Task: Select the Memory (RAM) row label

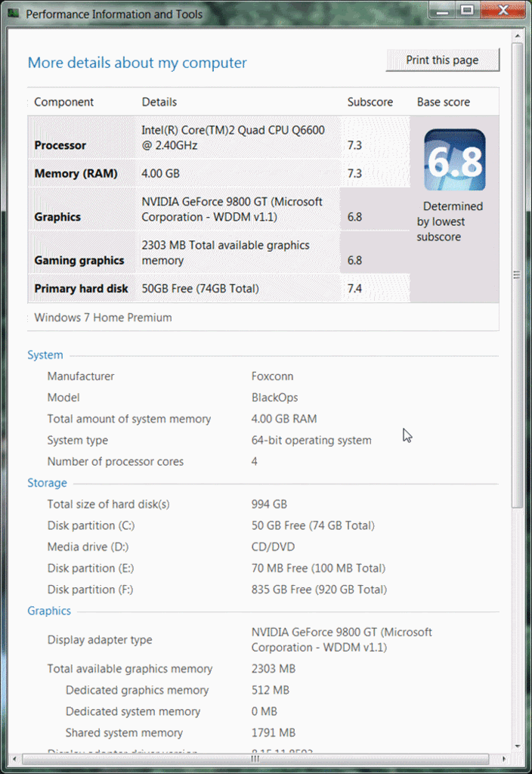Action: click(76, 174)
